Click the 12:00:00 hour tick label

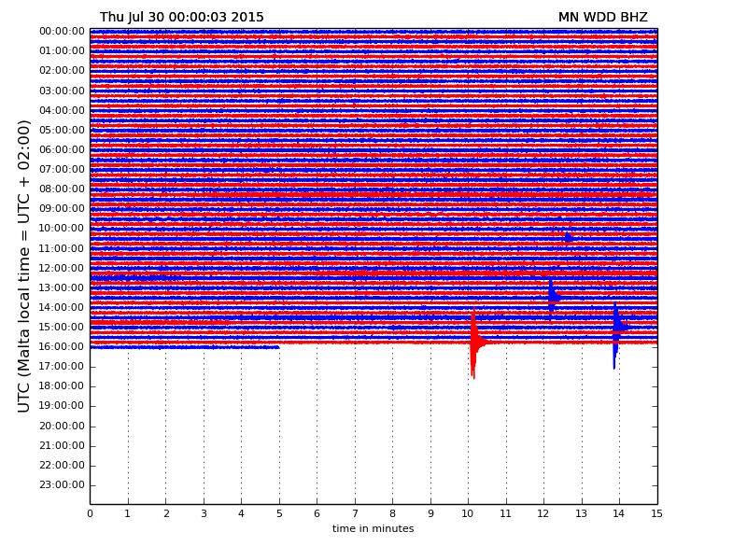pyautogui.click(x=62, y=268)
